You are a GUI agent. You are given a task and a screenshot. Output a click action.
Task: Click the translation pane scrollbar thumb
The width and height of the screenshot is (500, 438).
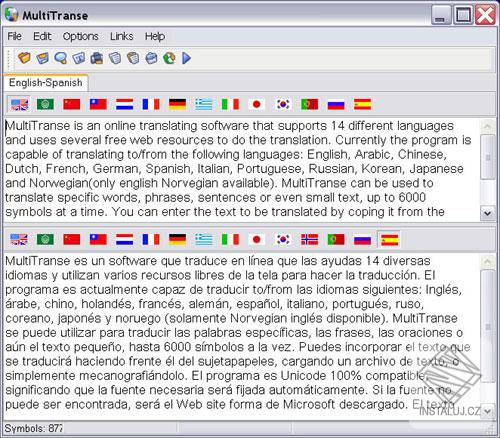(x=488, y=326)
